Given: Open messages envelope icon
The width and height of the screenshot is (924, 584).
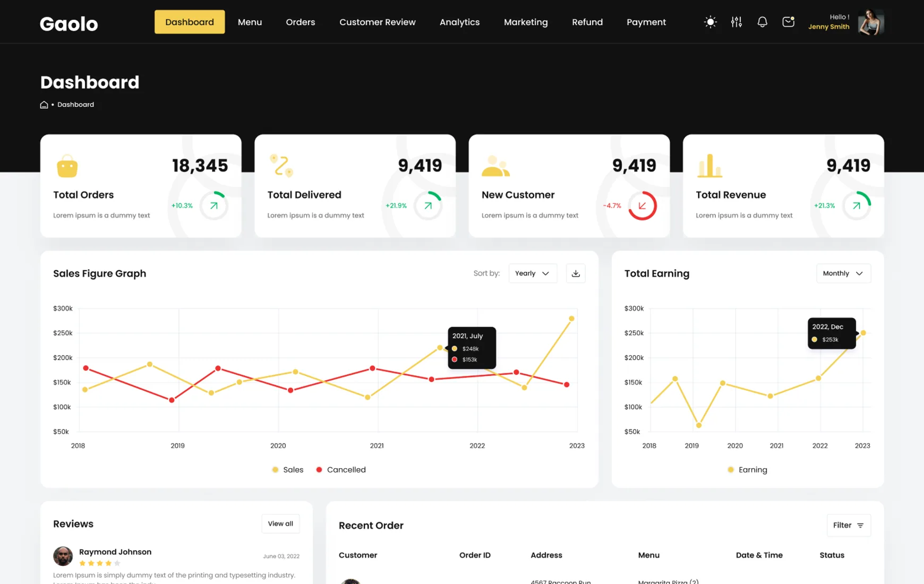Looking at the screenshot, I should [x=788, y=22].
